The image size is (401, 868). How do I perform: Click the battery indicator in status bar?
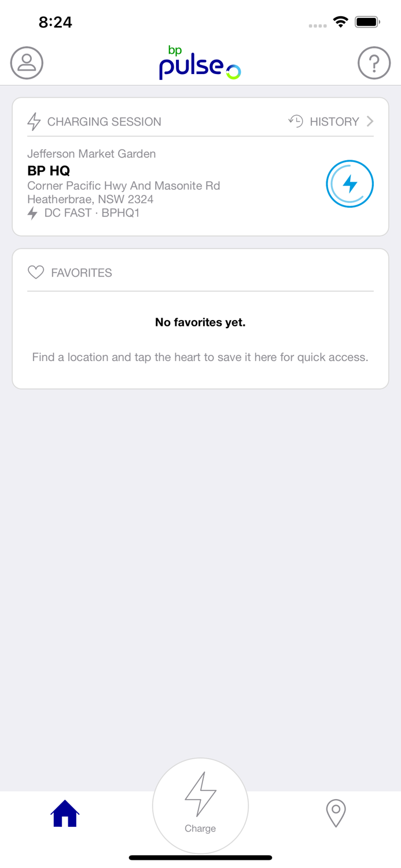(x=367, y=22)
